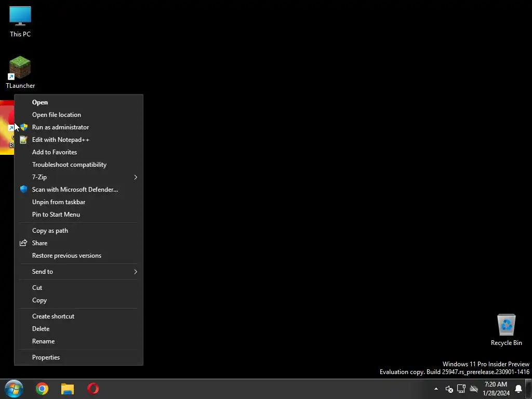Launch Opera browser from the taskbar
The image size is (532, 399).
pos(93,389)
